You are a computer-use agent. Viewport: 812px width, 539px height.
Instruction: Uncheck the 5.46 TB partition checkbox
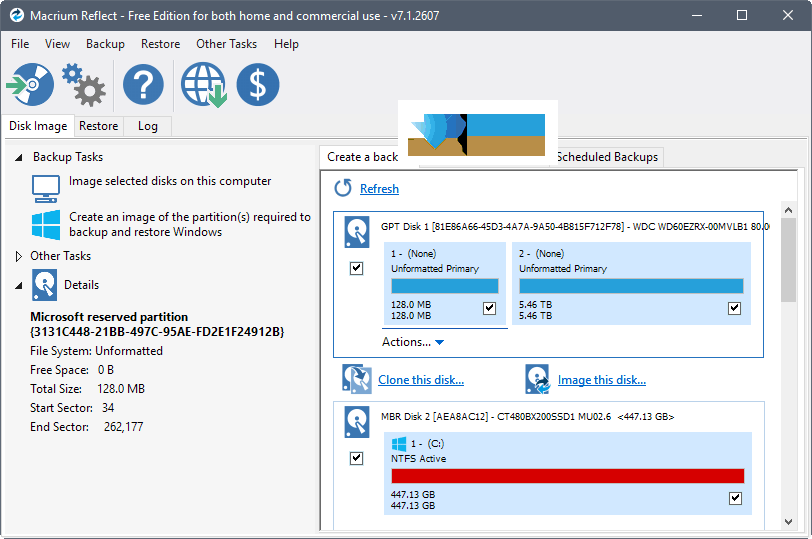pyautogui.click(x=734, y=309)
